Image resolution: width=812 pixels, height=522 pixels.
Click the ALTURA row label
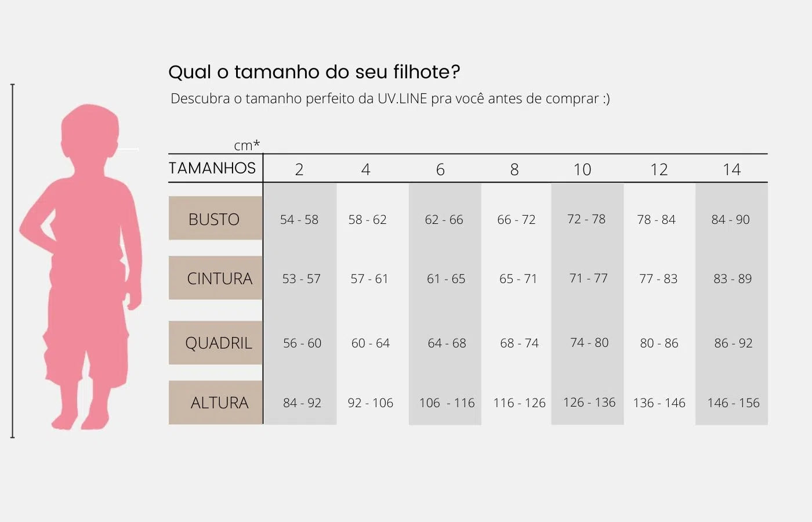(219, 403)
